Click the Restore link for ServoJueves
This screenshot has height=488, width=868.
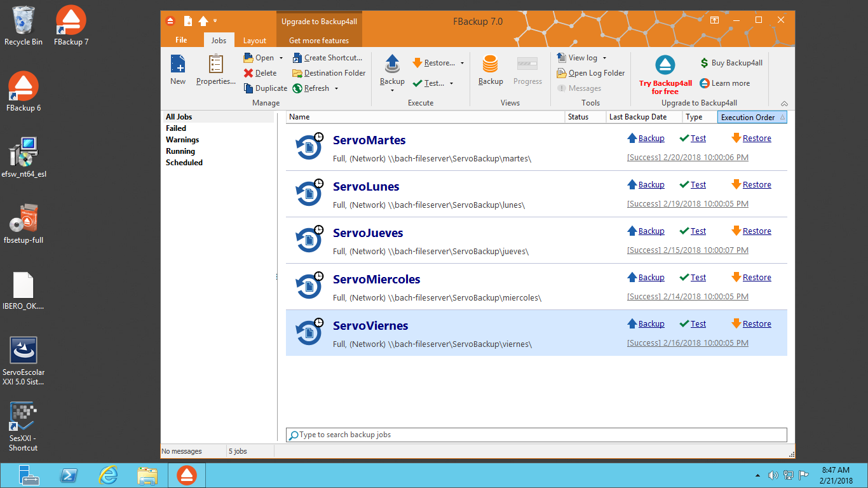point(757,231)
